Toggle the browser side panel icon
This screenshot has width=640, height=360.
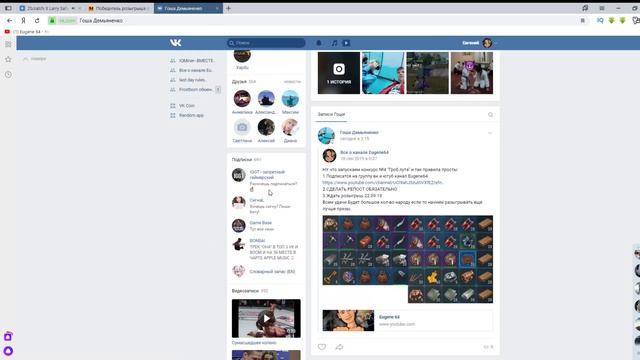pos(8,8)
